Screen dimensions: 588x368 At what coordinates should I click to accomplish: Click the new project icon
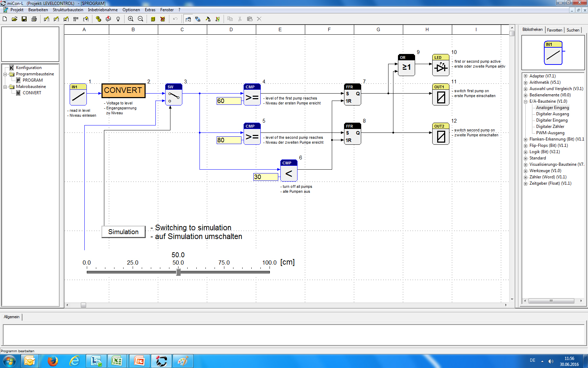(5, 19)
